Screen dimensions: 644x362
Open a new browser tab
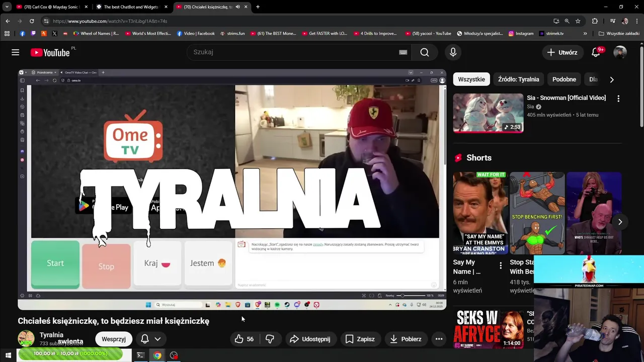pyautogui.click(x=258, y=7)
